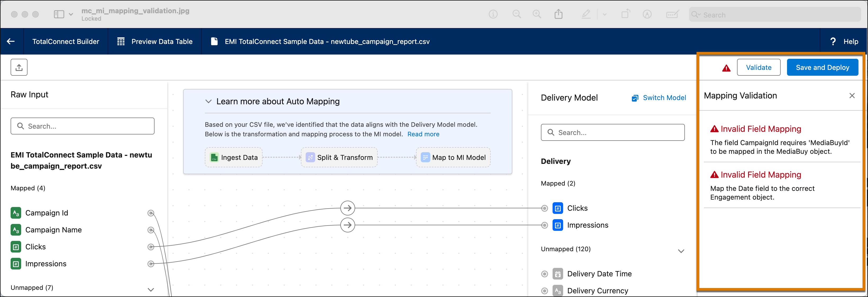The width and height of the screenshot is (868, 297).
Task: Click the Mapped (2) label under Delivery
Action: [558, 183]
